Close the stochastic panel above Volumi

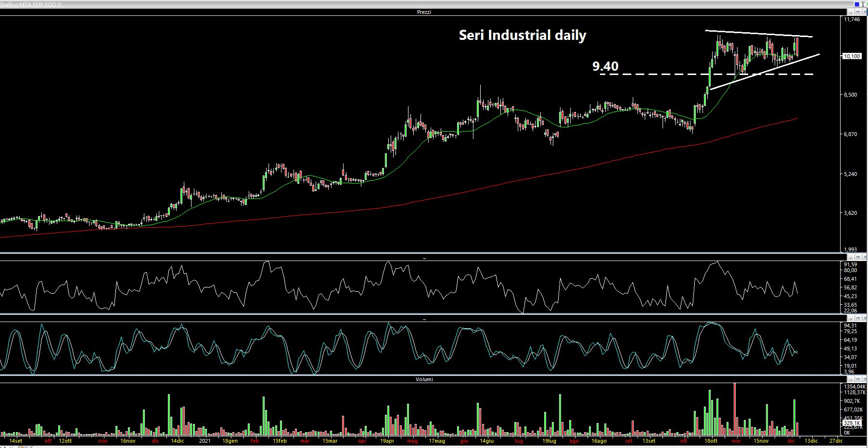(x=865, y=319)
